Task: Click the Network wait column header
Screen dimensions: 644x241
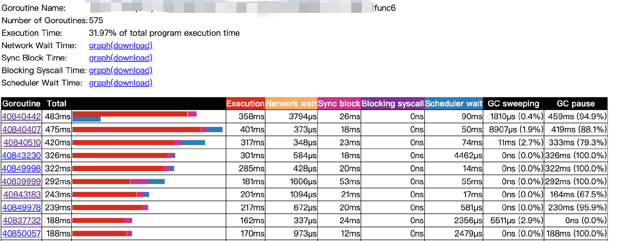Action: pyautogui.click(x=291, y=104)
